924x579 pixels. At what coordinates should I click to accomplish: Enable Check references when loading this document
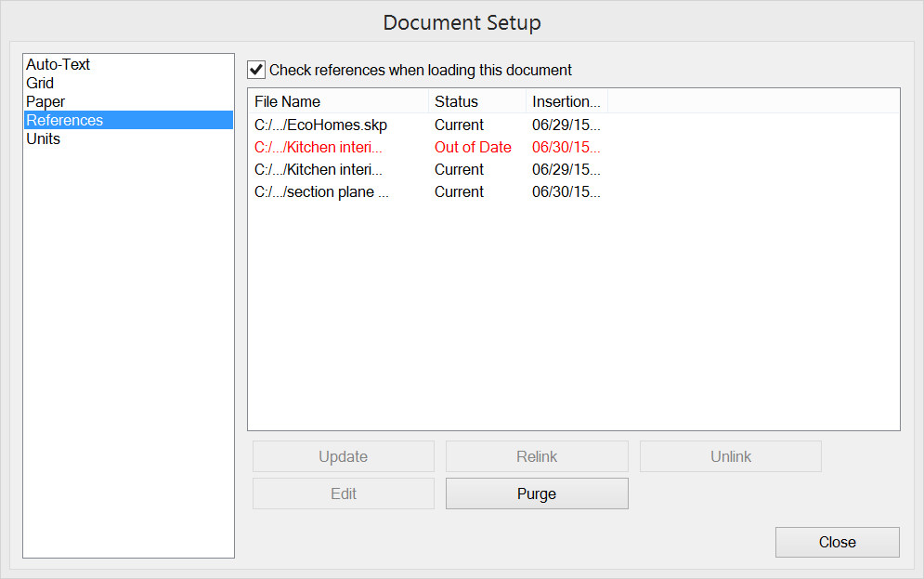255,70
